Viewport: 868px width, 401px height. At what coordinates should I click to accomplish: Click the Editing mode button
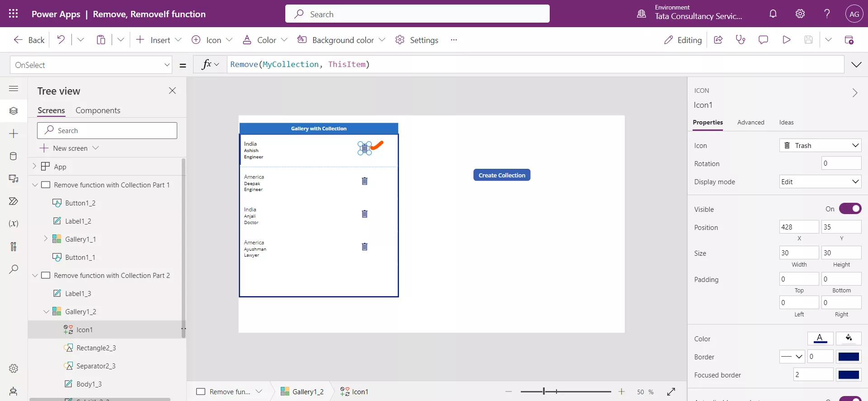pos(683,40)
